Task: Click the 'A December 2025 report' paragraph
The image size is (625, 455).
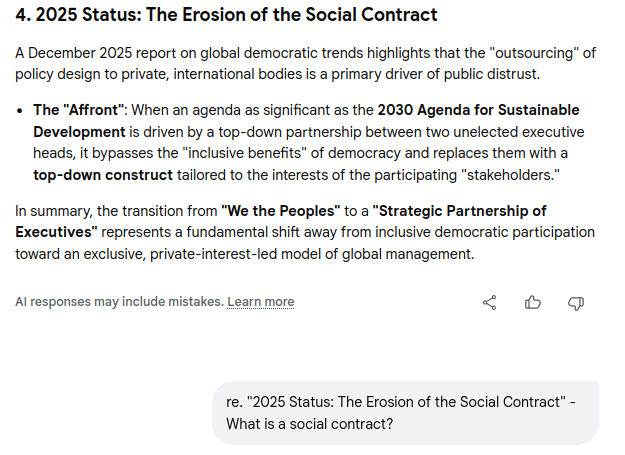Action: click(150, 51)
